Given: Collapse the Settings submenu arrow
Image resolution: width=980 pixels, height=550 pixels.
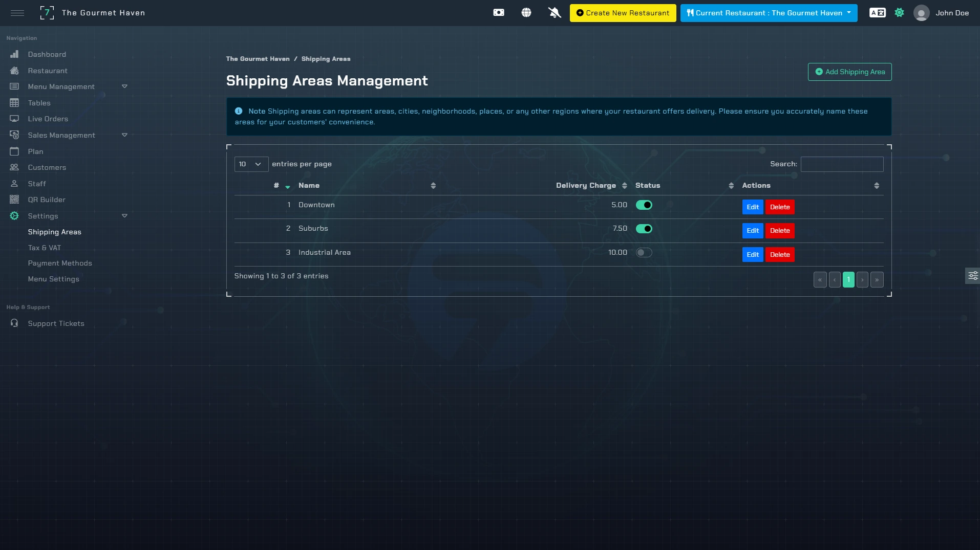Looking at the screenshot, I should coord(124,216).
